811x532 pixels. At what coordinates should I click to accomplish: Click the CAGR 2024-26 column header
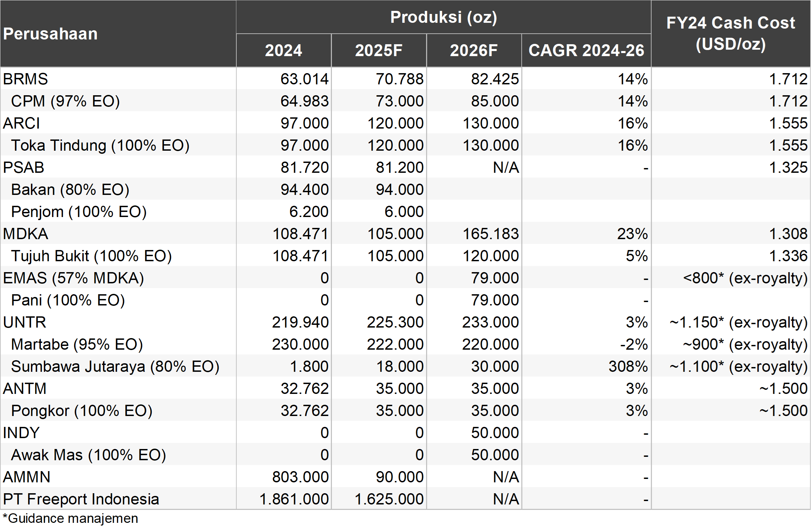point(586,50)
